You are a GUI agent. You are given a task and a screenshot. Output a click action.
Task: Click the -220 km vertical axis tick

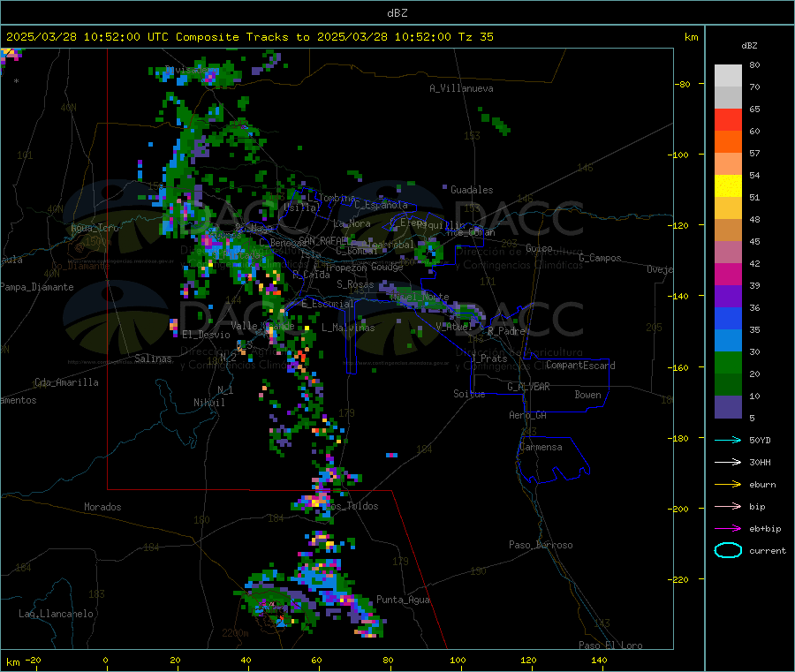point(680,579)
